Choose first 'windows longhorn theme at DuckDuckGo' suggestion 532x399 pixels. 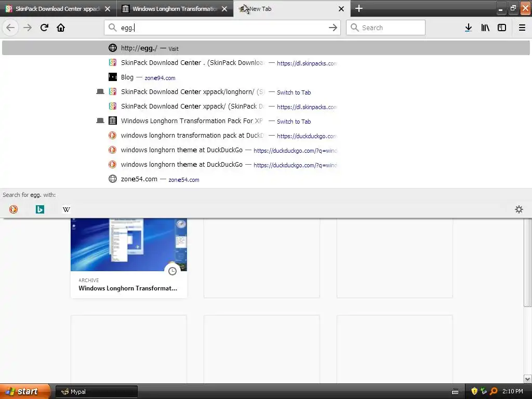click(266, 150)
